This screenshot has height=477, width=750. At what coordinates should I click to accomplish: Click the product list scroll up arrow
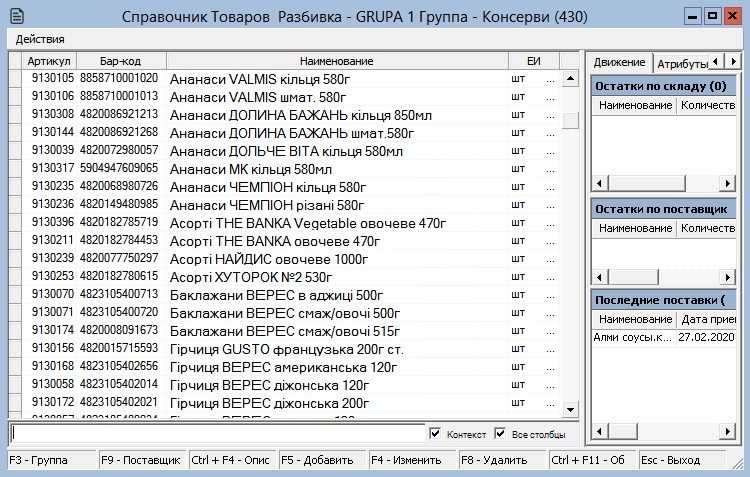click(x=570, y=78)
